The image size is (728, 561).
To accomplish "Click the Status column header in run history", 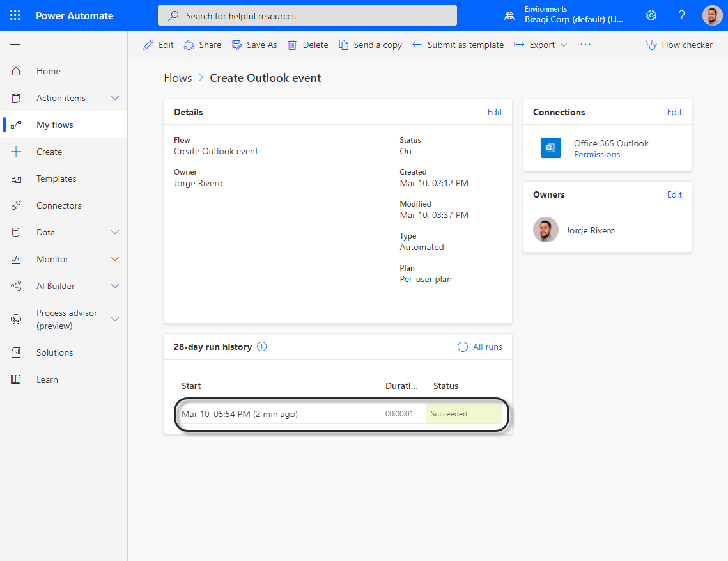I will 445,386.
